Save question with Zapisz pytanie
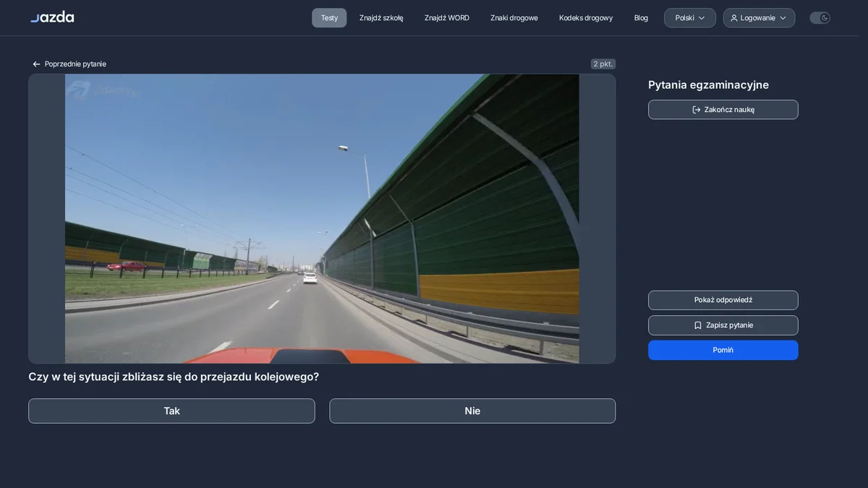 point(723,325)
